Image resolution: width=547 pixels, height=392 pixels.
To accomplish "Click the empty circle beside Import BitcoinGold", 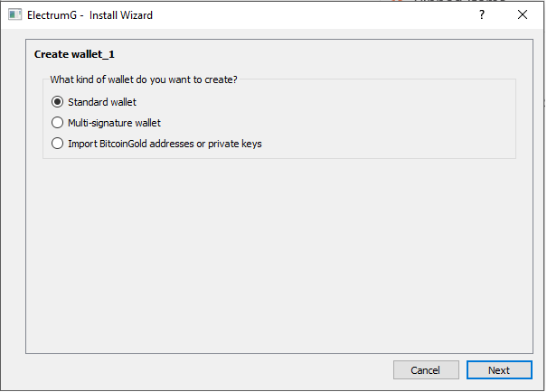I will pyautogui.click(x=58, y=144).
